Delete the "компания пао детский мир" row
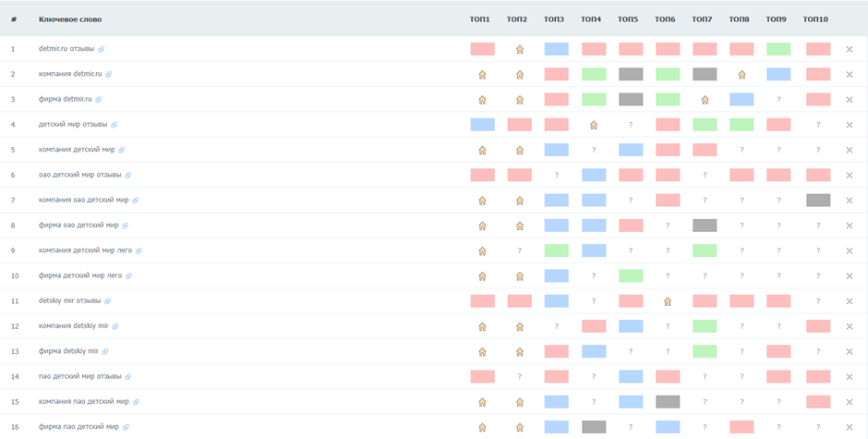 (850, 402)
